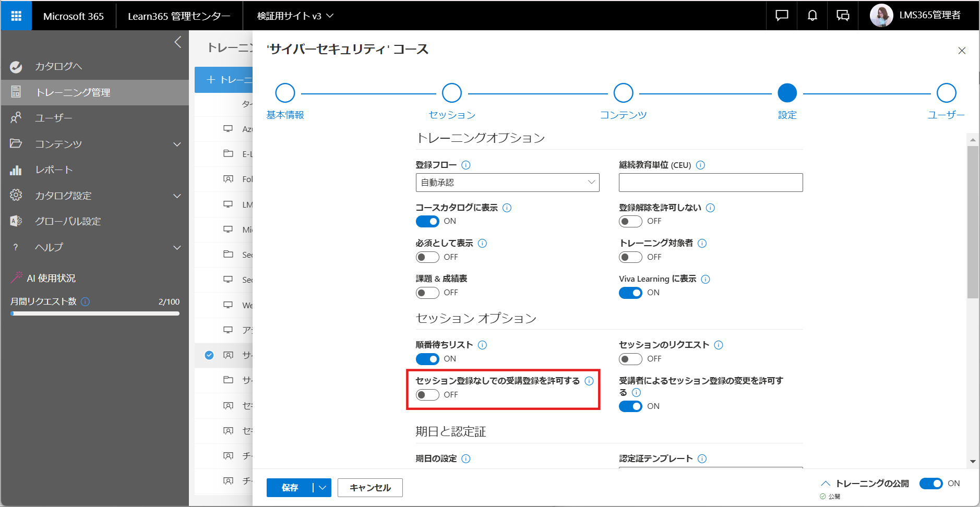This screenshot has height=507, width=980.
Task: Show info for 継続教育単位 (CEU)
Action: click(x=700, y=165)
